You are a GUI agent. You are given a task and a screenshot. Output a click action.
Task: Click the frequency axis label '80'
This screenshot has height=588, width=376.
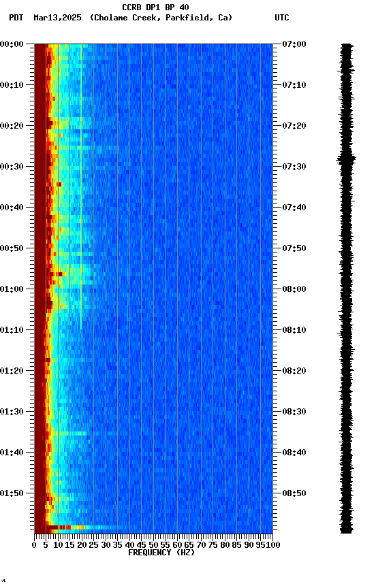click(225, 545)
